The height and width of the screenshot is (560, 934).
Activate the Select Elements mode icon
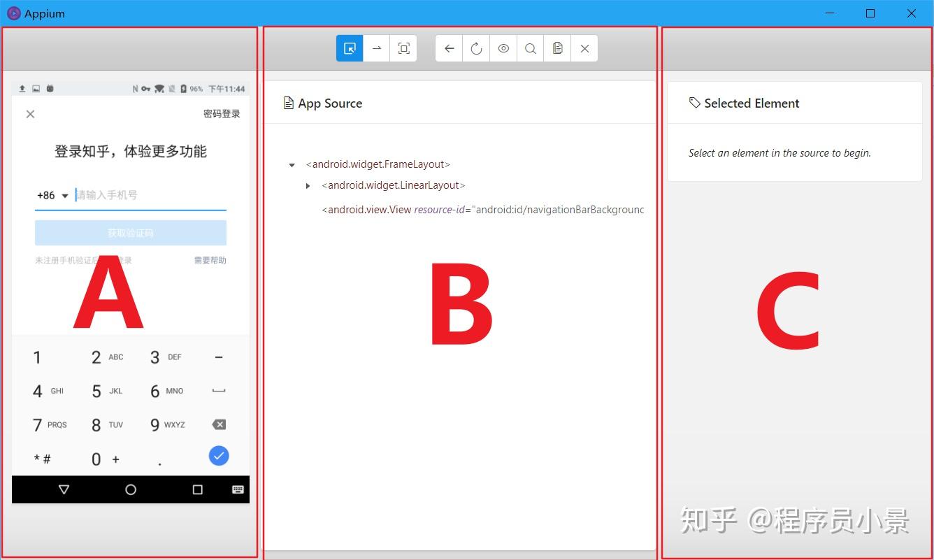point(350,48)
